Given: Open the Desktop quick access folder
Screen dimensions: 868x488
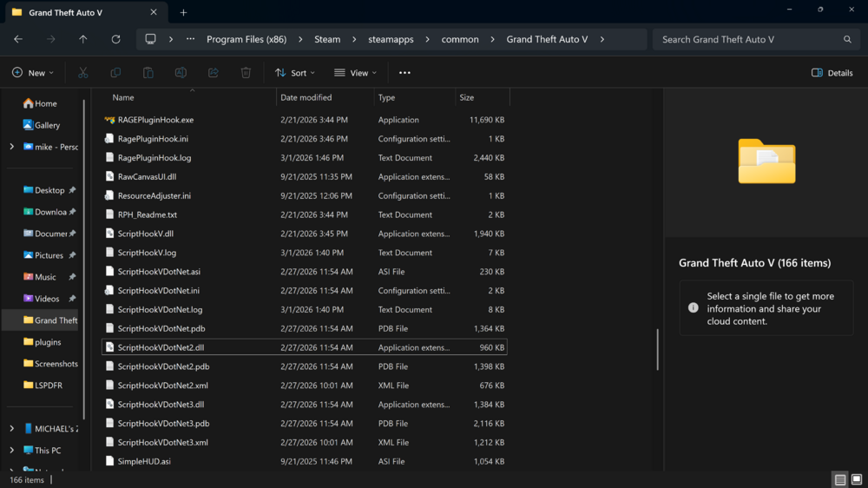Looking at the screenshot, I should click(x=44, y=190).
